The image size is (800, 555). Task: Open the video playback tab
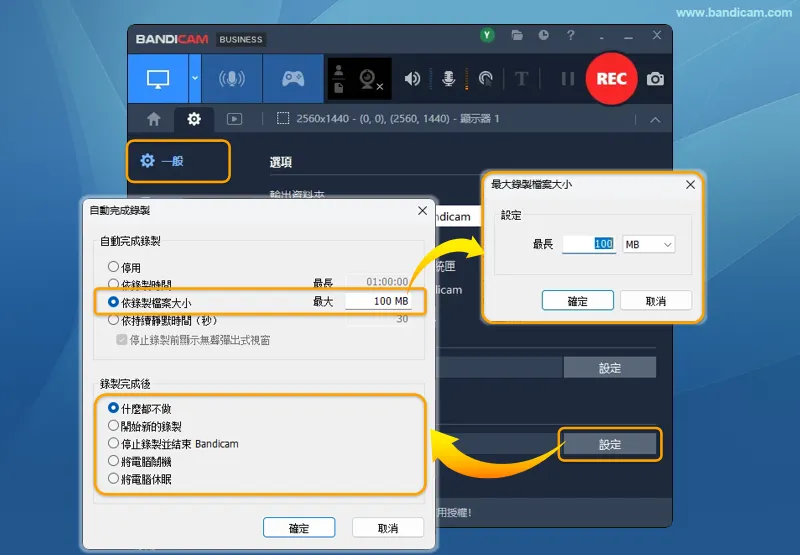pos(234,119)
